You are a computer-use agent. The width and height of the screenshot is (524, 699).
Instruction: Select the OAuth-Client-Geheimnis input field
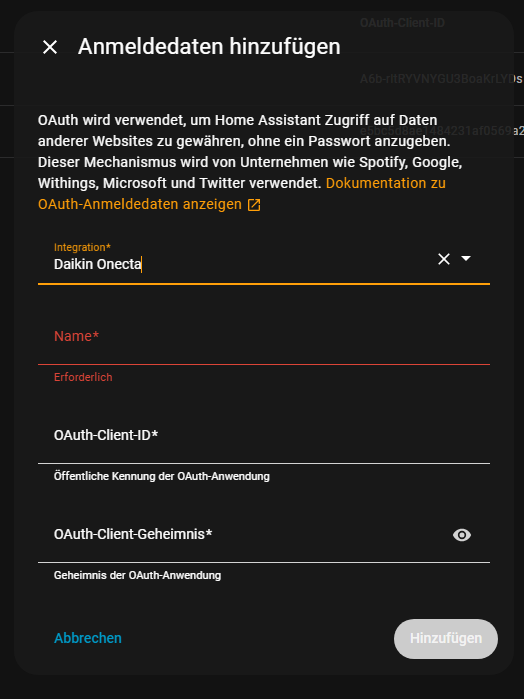tap(243, 539)
